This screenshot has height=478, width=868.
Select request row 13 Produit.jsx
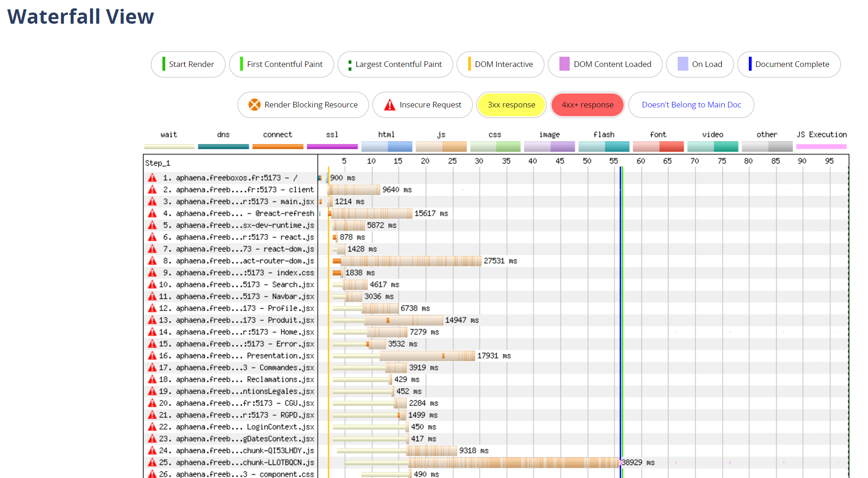[237, 320]
